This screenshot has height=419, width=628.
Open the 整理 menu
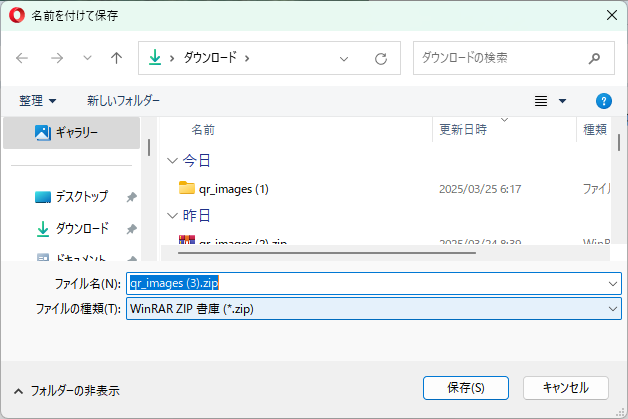coord(38,101)
